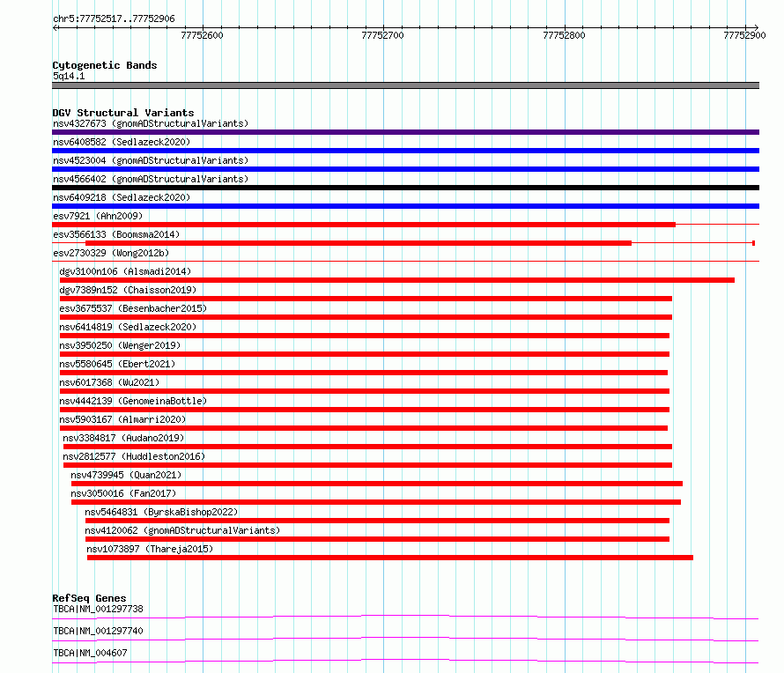
Task: Click variant label esv7921 (Ahn2009)
Action: [98, 216]
